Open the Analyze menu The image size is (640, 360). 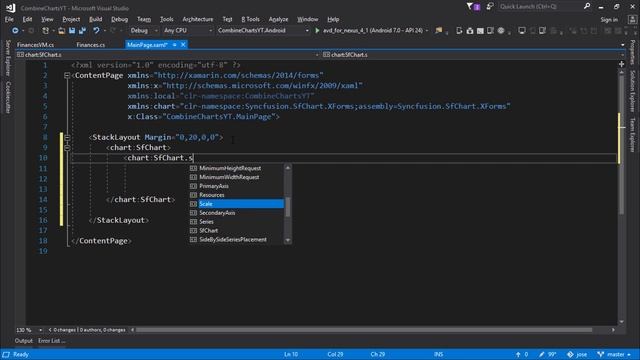click(278, 19)
